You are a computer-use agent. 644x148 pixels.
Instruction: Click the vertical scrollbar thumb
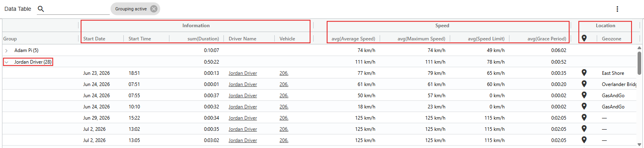639,63
